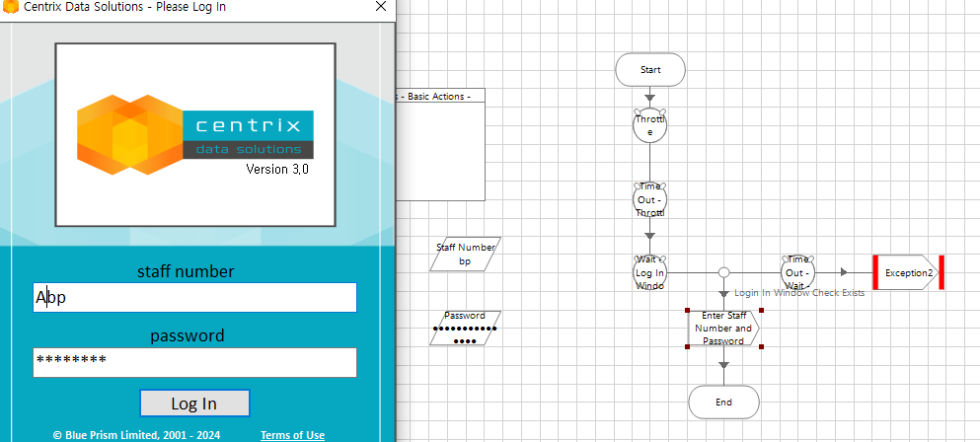Click the staff number input field

pyautogui.click(x=194, y=298)
